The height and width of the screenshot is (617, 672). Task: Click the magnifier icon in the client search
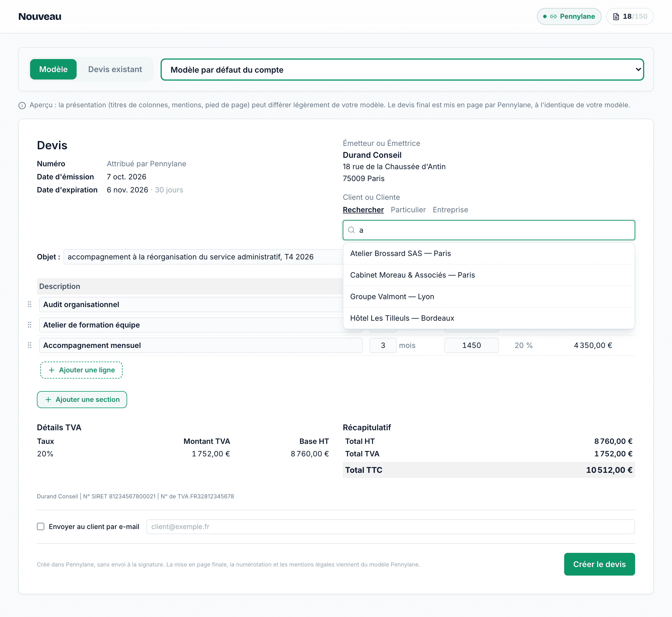[351, 230]
